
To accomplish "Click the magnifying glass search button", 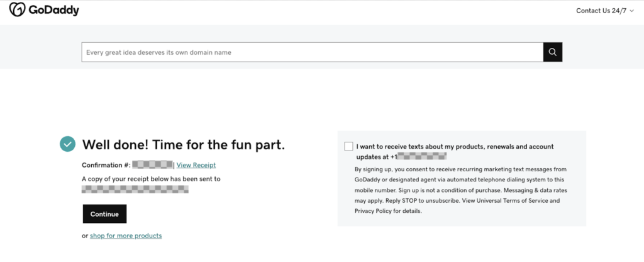I will [552, 52].
